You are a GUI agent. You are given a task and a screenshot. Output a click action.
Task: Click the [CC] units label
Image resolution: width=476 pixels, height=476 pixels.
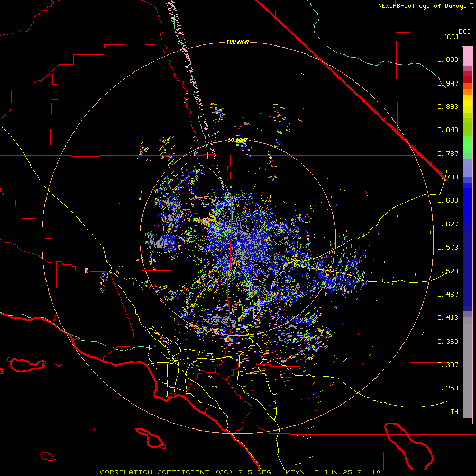(x=451, y=36)
